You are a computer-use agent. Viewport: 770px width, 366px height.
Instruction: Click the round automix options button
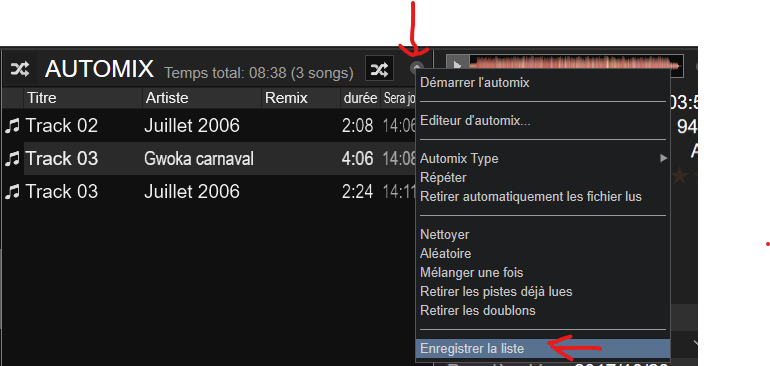pos(416,68)
